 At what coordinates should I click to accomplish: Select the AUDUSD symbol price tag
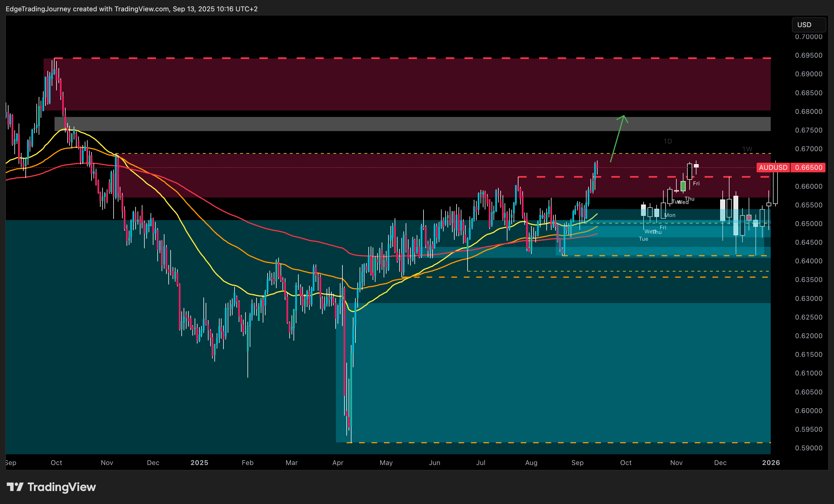[773, 168]
